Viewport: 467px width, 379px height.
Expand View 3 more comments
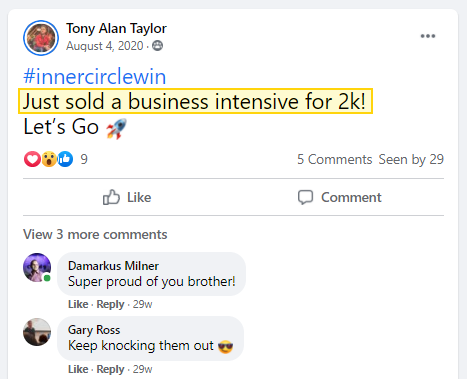95,234
